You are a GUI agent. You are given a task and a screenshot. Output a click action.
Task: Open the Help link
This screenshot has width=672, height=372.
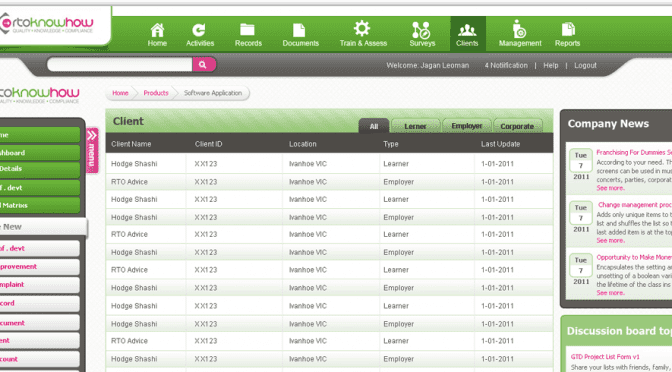tap(551, 66)
